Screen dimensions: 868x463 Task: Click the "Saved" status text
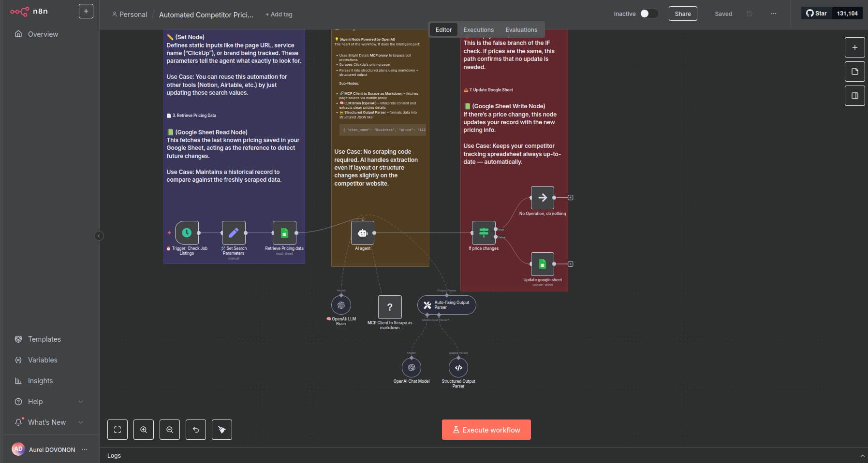click(x=723, y=14)
